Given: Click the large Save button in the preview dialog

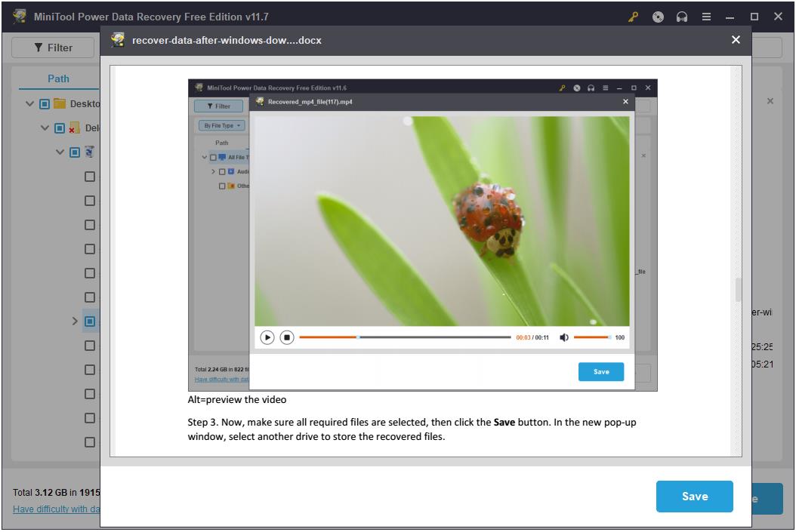Looking at the screenshot, I should click(x=695, y=496).
